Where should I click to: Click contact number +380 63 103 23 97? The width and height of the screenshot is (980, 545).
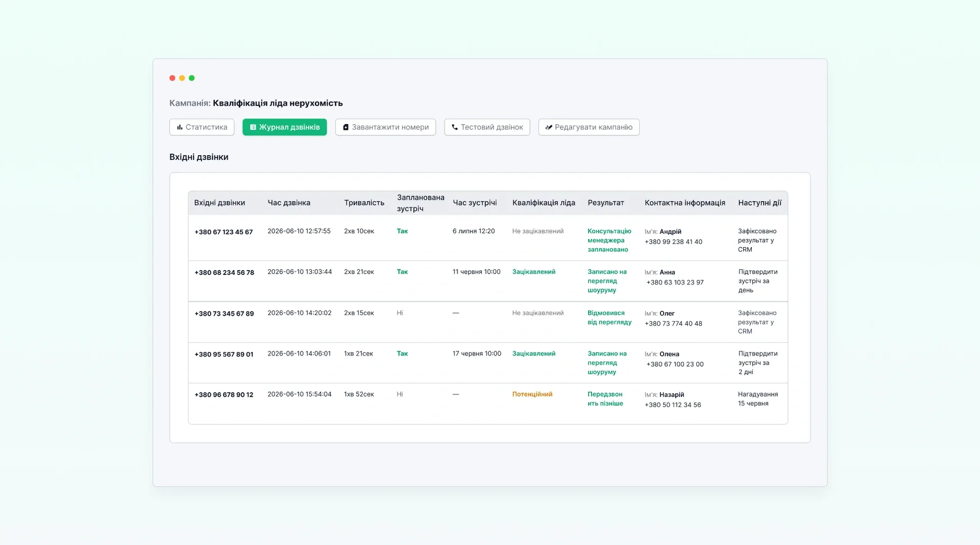(675, 282)
